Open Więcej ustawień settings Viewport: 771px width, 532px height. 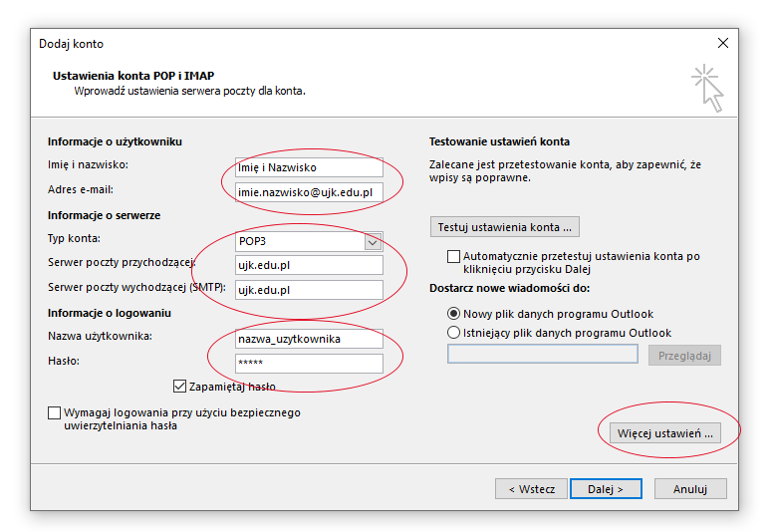click(665, 433)
